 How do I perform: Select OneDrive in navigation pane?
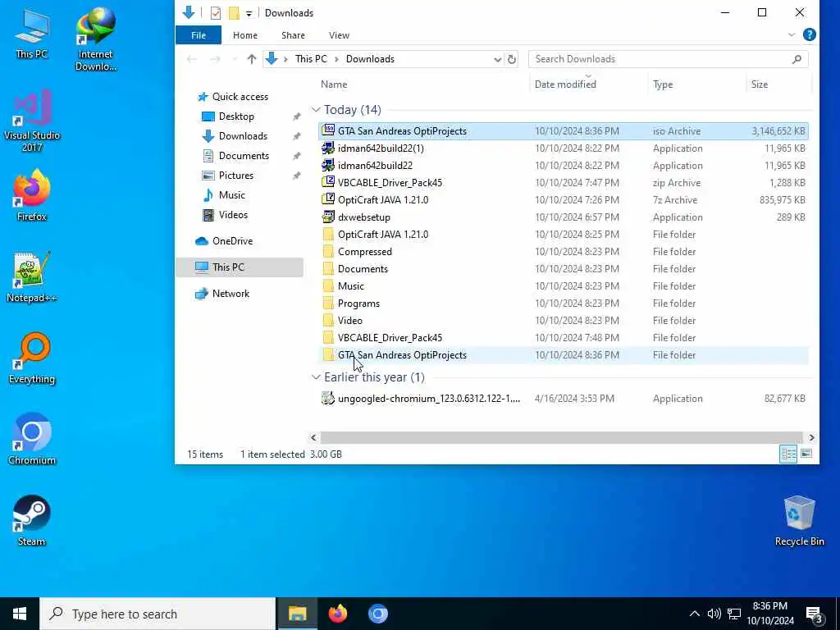coord(231,241)
